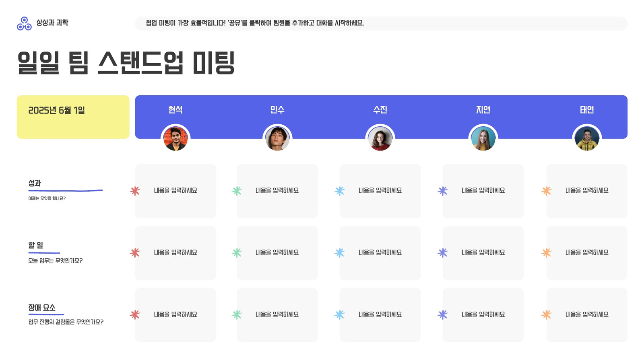Select 수진's profile photo
This screenshot has width=644, height=362.
(x=380, y=139)
